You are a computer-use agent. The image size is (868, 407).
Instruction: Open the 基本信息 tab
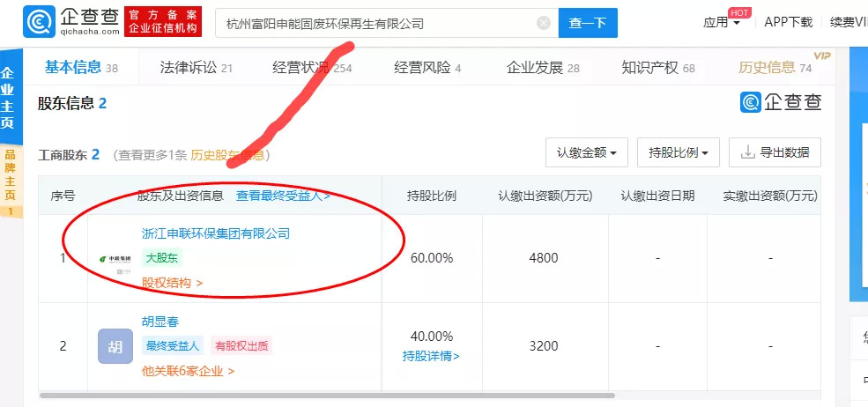81,68
